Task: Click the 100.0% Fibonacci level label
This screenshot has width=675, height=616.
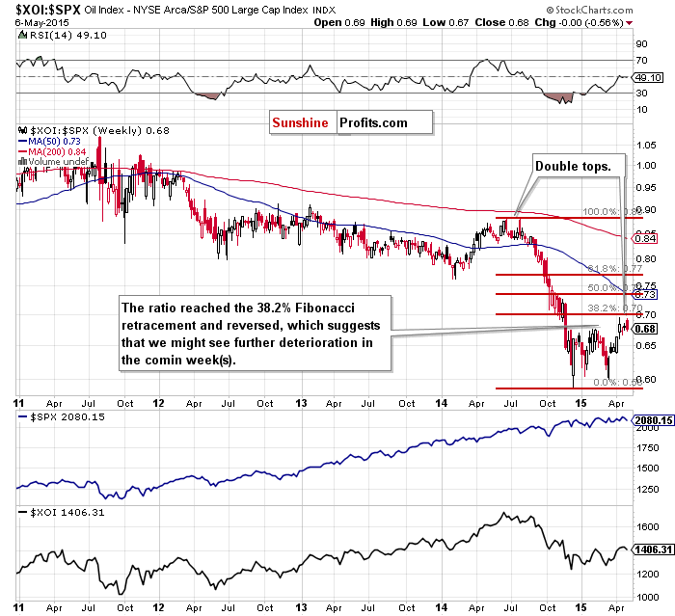Action: pyautogui.click(x=610, y=211)
